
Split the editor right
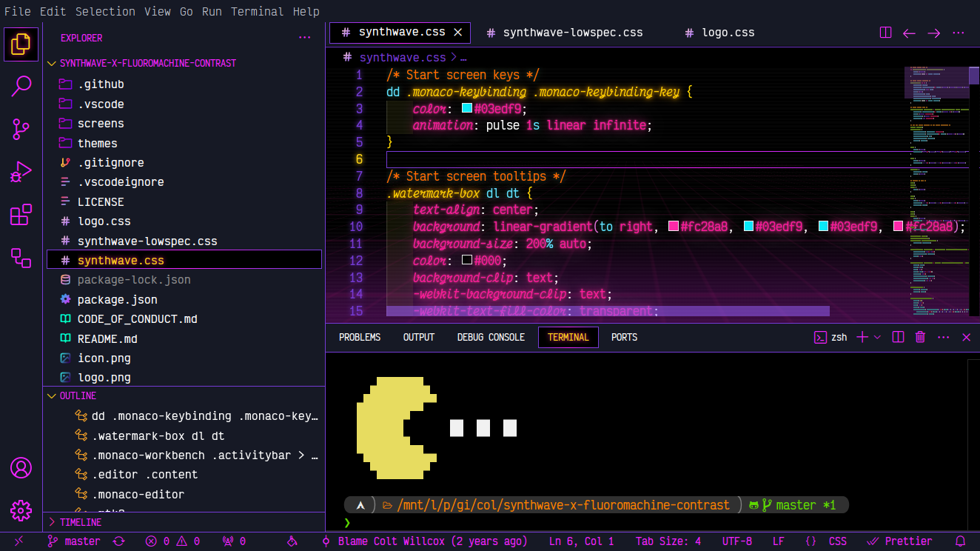pyautogui.click(x=885, y=33)
